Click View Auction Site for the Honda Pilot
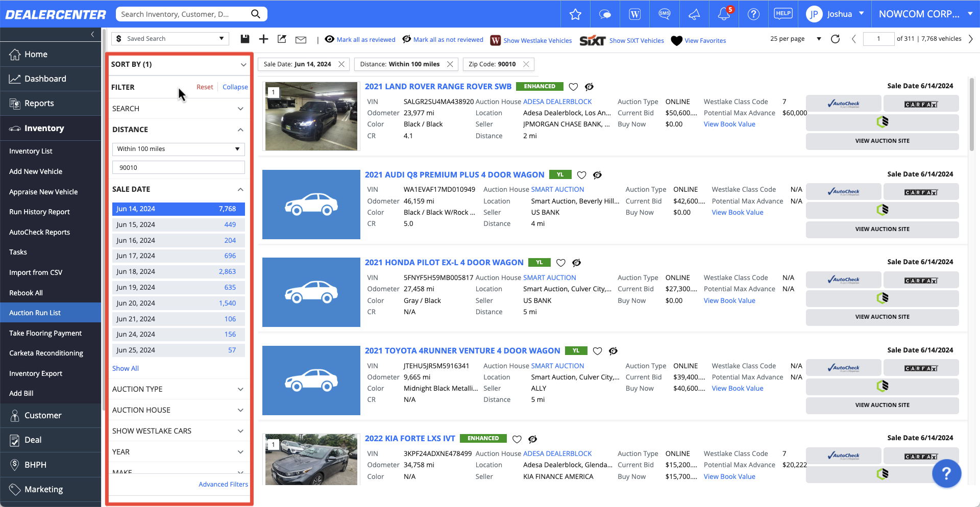The height and width of the screenshot is (507, 980). point(881,317)
